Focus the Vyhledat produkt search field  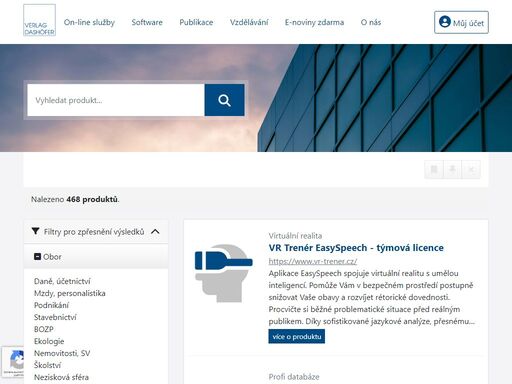click(x=116, y=100)
